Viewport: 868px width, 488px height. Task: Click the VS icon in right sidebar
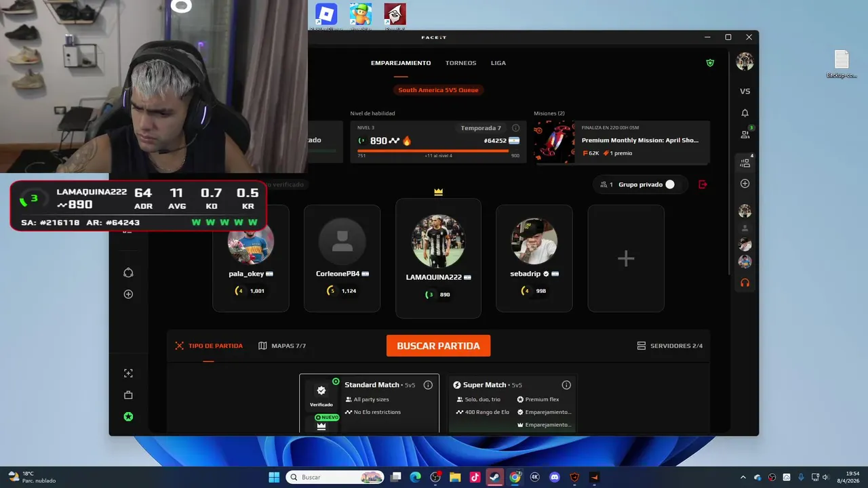[745, 91]
